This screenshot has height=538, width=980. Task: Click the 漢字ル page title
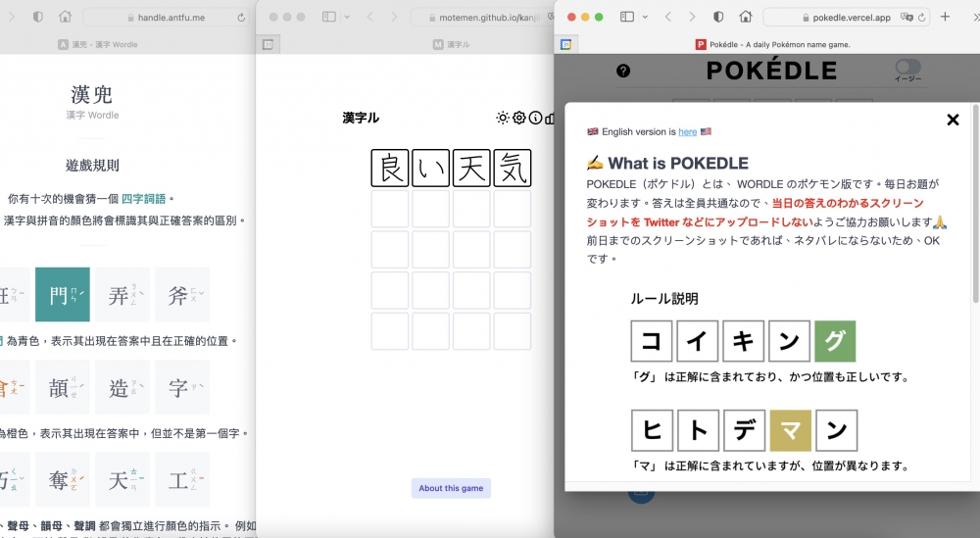361,118
